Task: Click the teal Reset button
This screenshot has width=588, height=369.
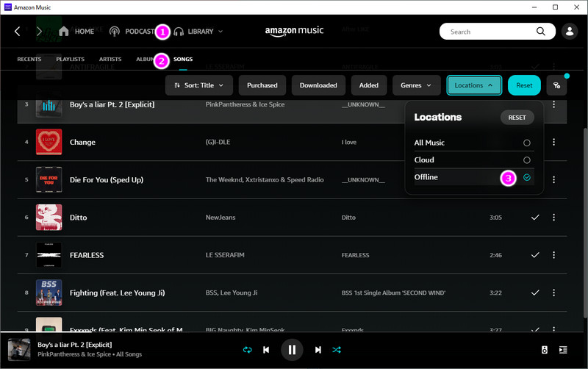Action: [524, 85]
